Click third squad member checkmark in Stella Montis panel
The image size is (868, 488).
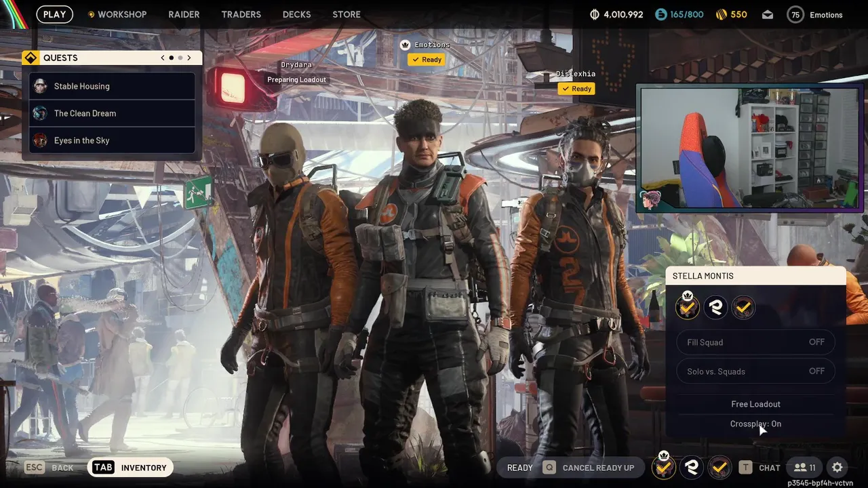pyautogui.click(x=743, y=308)
